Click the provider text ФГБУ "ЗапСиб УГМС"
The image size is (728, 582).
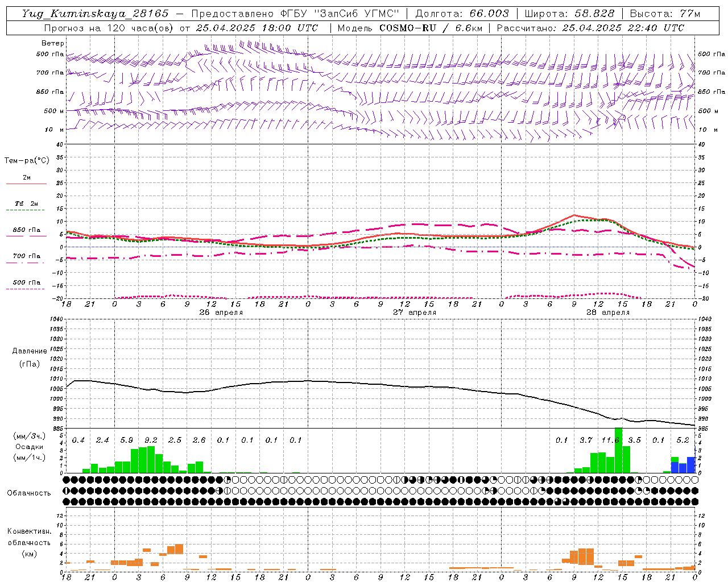[340, 14]
